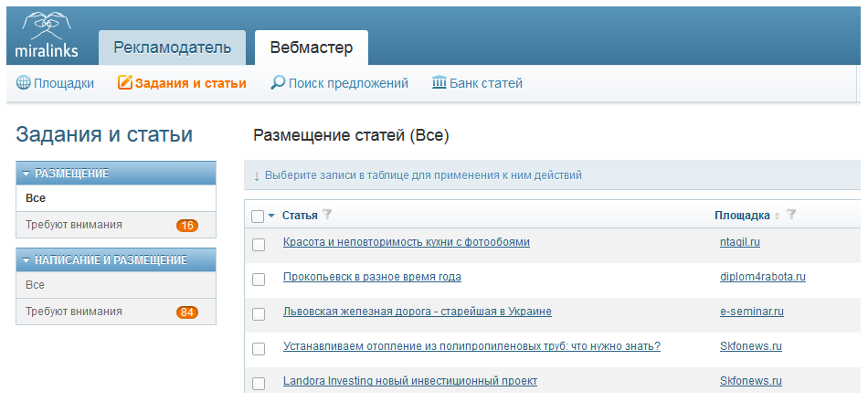Open the ntagil.ru site link
The width and height of the screenshot is (868, 402).
[740, 242]
